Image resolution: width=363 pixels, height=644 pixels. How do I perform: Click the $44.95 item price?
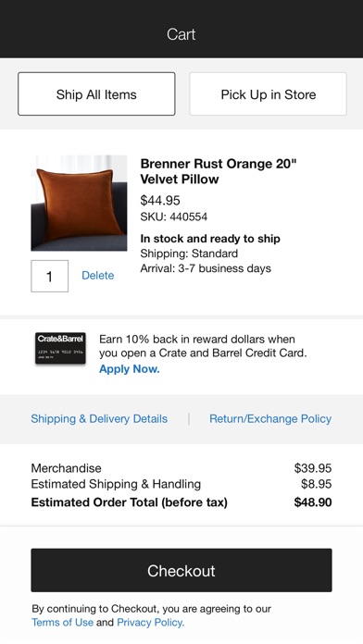pos(160,200)
